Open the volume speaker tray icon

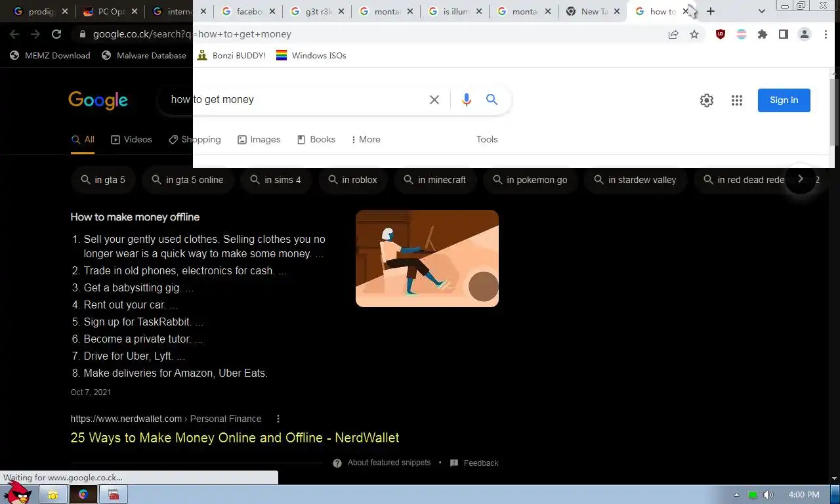click(x=768, y=495)
